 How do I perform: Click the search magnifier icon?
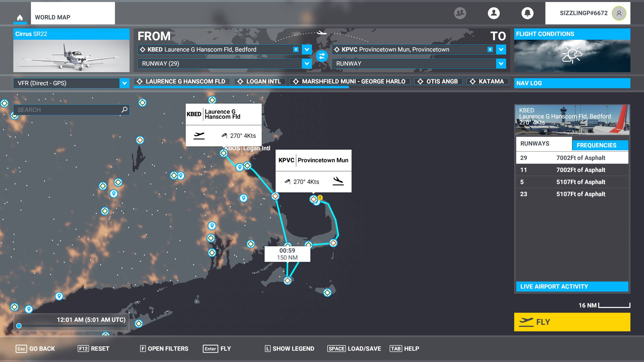pos(124,110)
